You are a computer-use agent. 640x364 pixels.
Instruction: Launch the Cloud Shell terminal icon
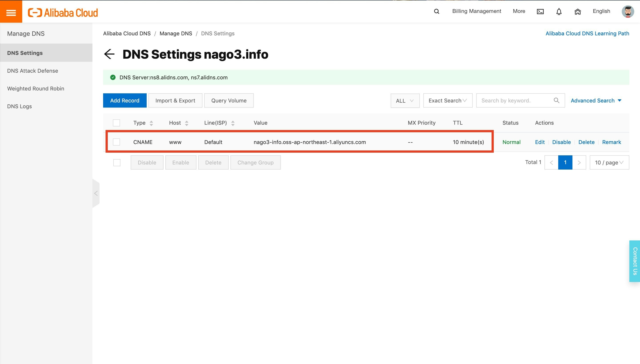(540, 12)
